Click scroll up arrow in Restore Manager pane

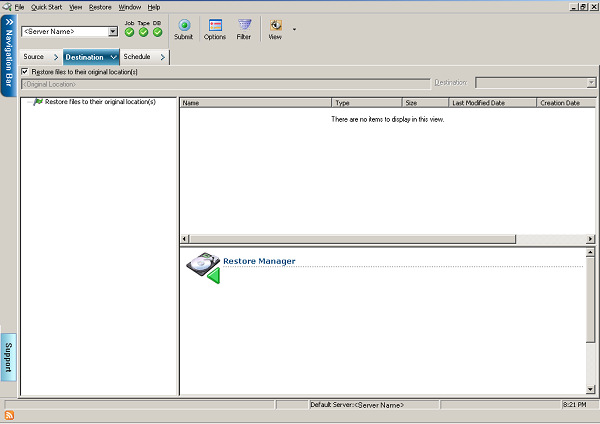click(x=590, y=252)
